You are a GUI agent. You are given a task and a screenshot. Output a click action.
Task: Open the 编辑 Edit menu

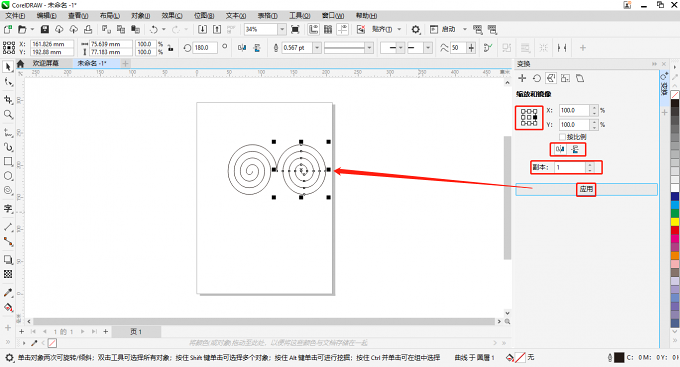46,16
